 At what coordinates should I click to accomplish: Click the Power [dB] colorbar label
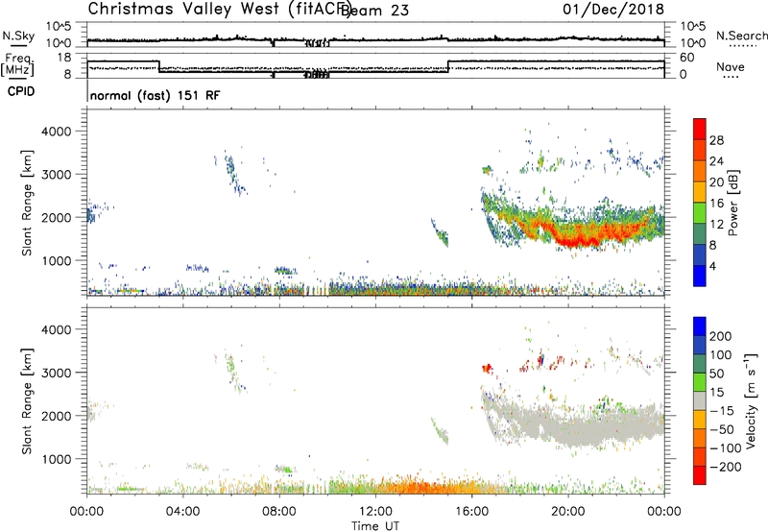point(732,203)
